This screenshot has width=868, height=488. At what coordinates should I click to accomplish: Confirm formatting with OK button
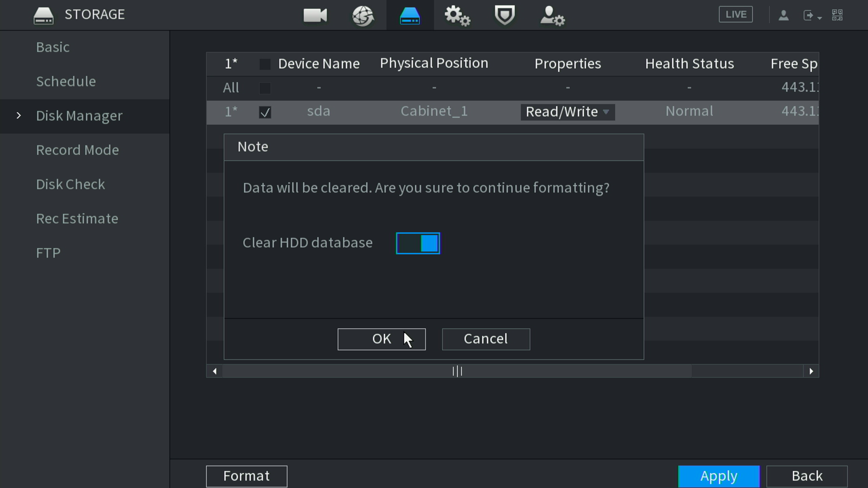[x=381, y=339]
